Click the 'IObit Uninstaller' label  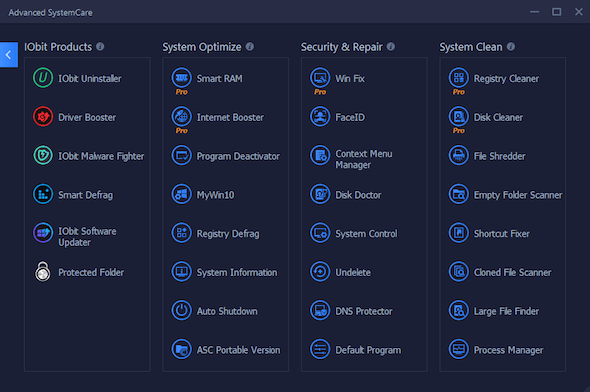click(x=90, y=79)
